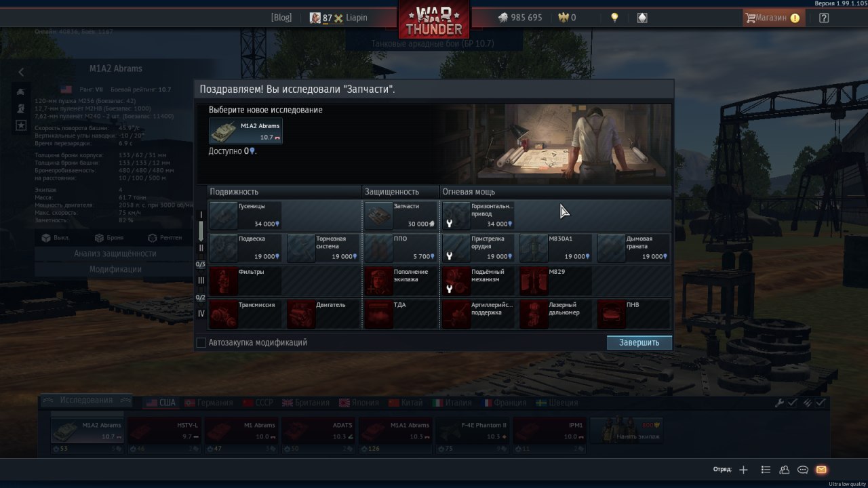868x488 pixels.
Task: Open the squad list icon in bottom bar
Action: [x=766, y=470]
